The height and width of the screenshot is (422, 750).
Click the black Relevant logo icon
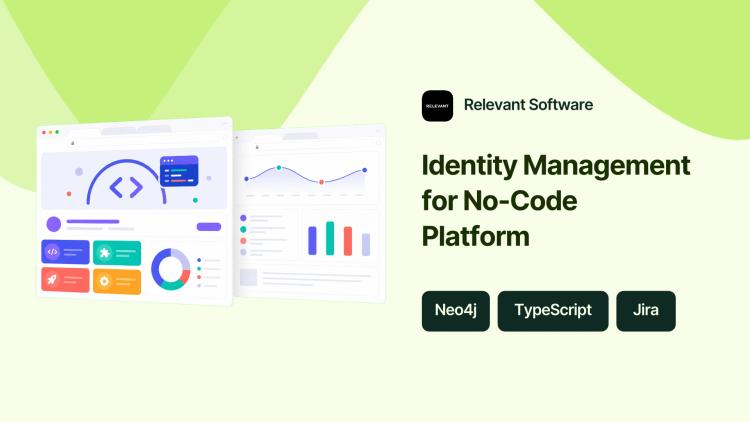(x=437, y=106)
